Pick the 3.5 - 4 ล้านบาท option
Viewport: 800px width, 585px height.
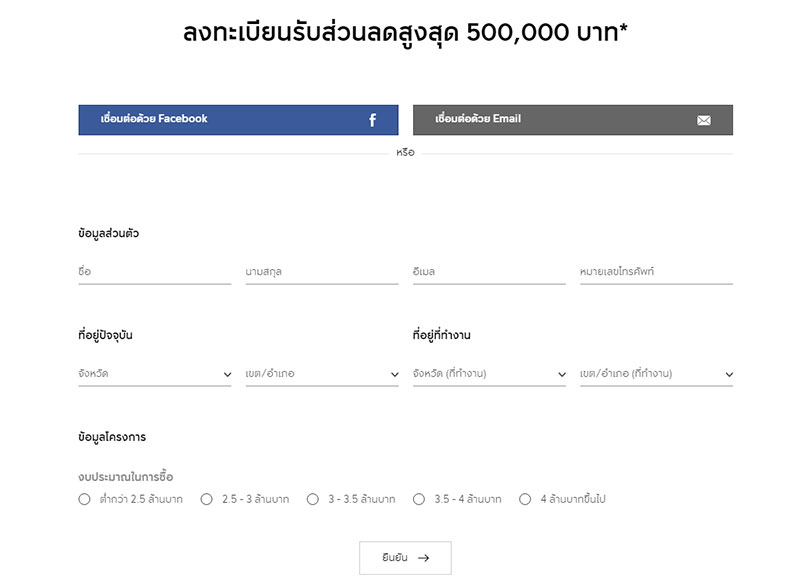click(419, 499)
